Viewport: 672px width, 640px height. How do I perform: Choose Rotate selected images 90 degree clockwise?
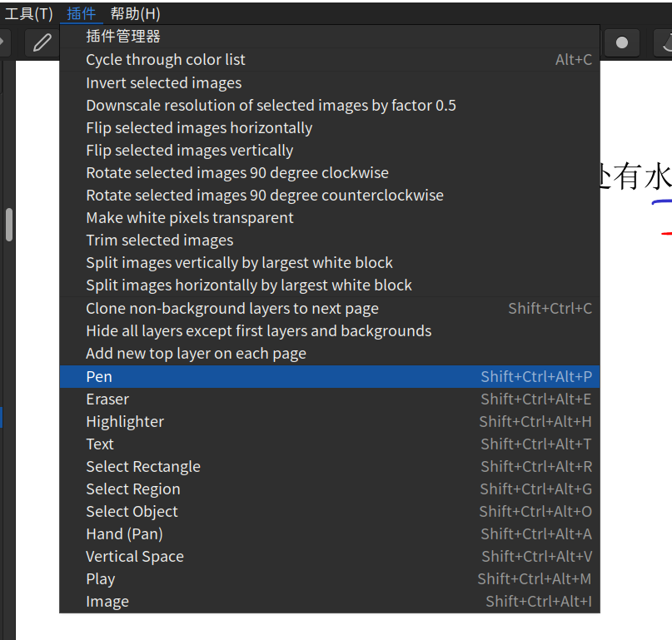pyautogui.click(x=330, y=172)
